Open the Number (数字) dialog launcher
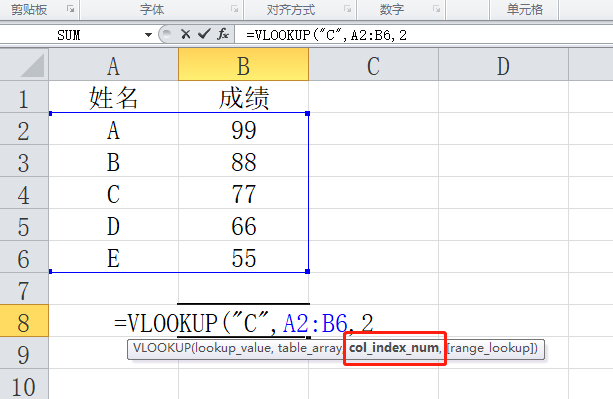This screenshot has height=399, width=613. pyautogui.click(x=437, y=9)
